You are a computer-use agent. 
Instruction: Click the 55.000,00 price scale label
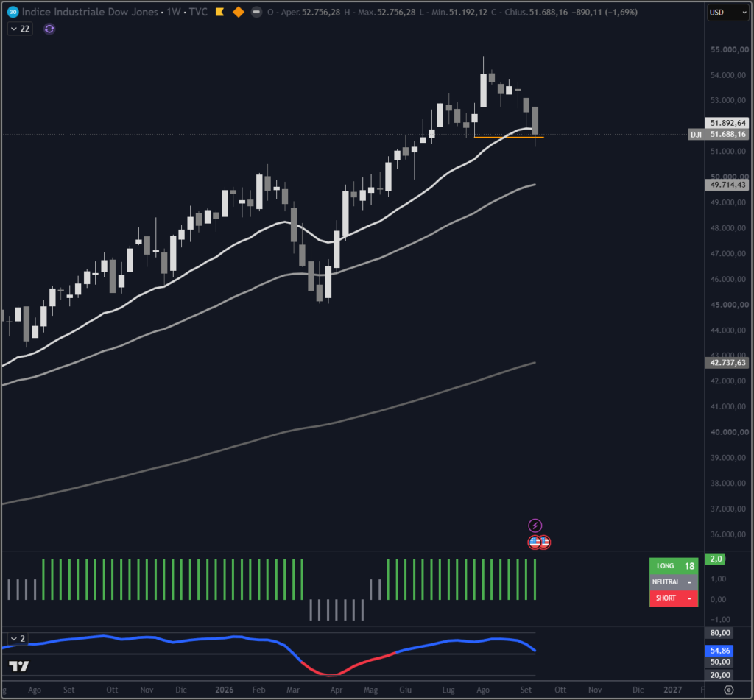(730, 49)
